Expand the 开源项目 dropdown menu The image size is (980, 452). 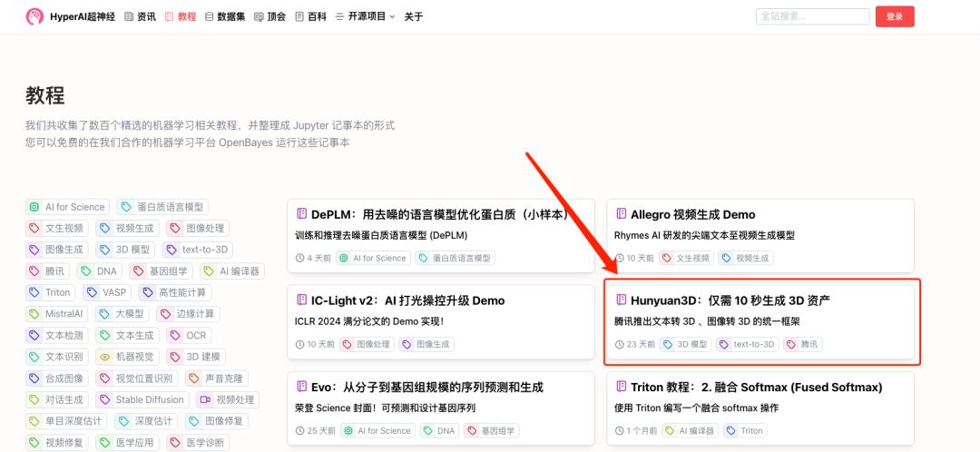click(x=365, y=17)
